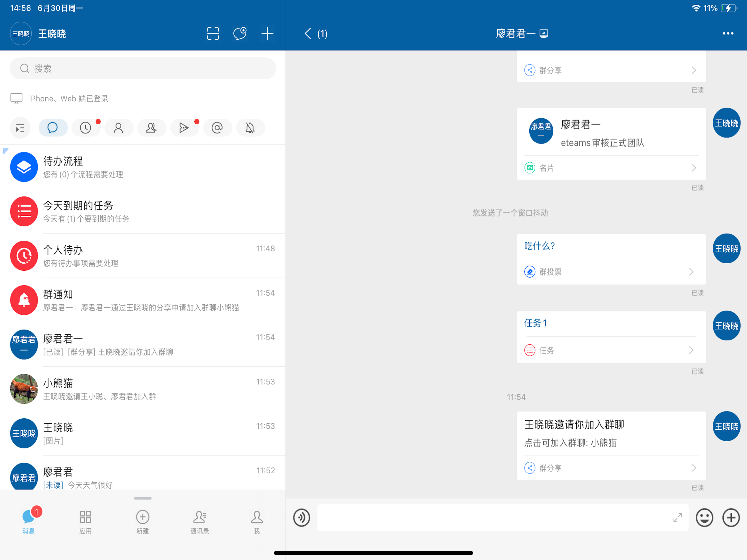This screenshot has height=560, width=747.
Task: Open the 任务 card chevron
Action: pyautogui.click(x=691, y=350)
